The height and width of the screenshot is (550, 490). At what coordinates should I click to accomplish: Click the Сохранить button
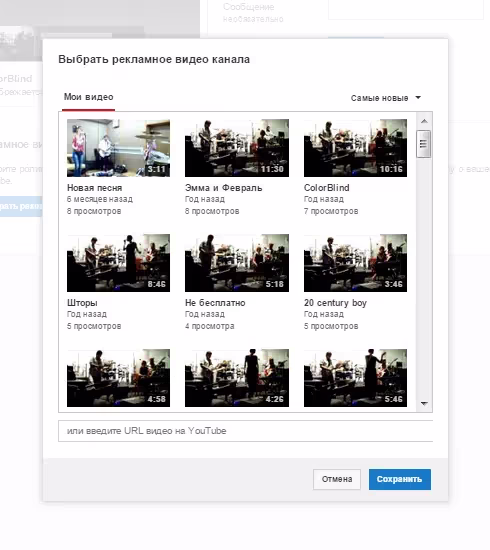tap(400, 479)
